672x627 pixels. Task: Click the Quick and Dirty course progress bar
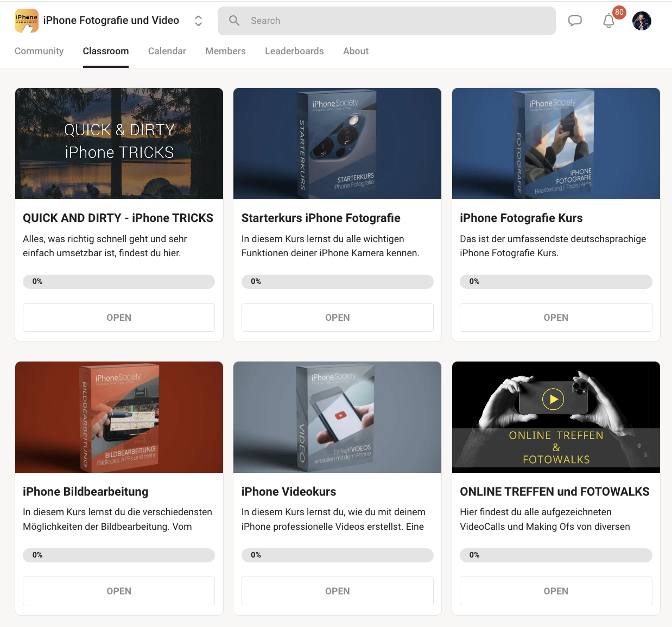(x=119, y=282)
